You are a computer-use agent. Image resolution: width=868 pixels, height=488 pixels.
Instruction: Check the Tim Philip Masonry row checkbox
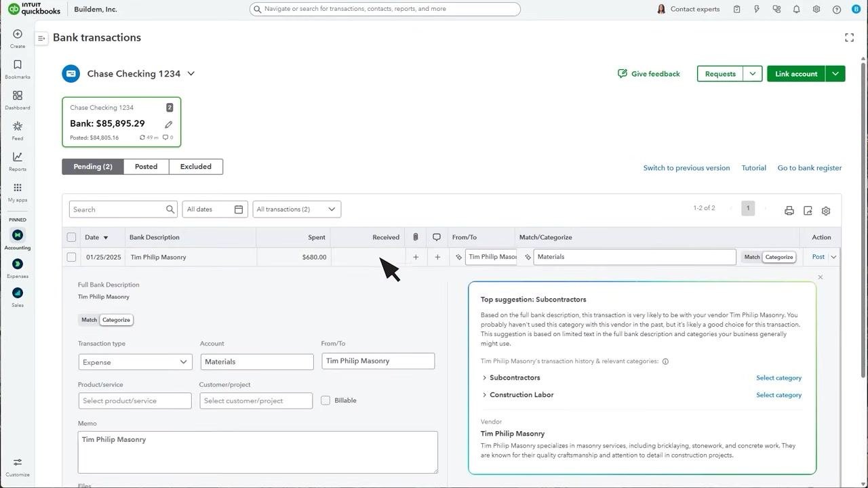click(x=71, y=257)
